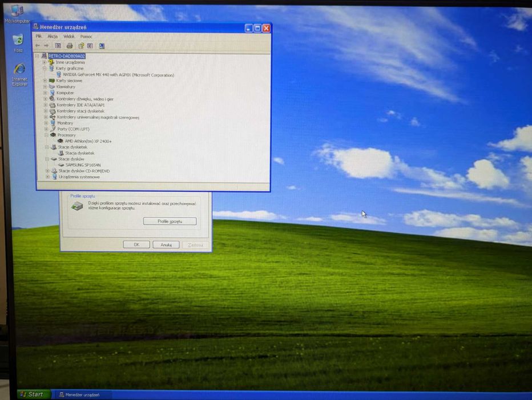Click OK in the system properties dialog

point(136,245)
